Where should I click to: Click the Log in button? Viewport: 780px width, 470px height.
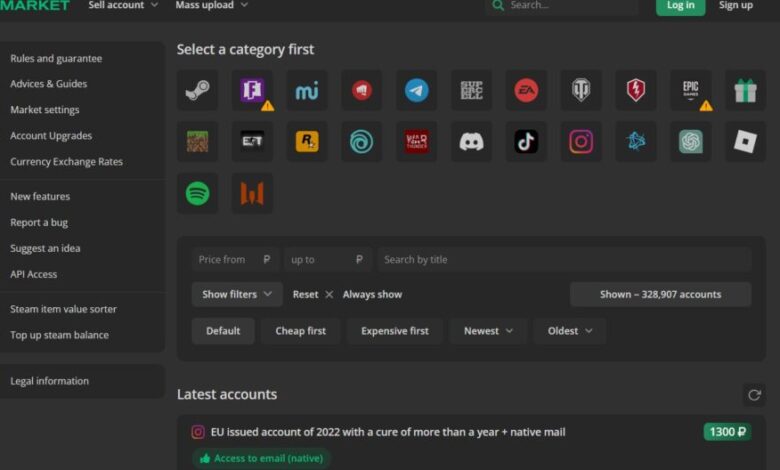(x=681, y=6)
